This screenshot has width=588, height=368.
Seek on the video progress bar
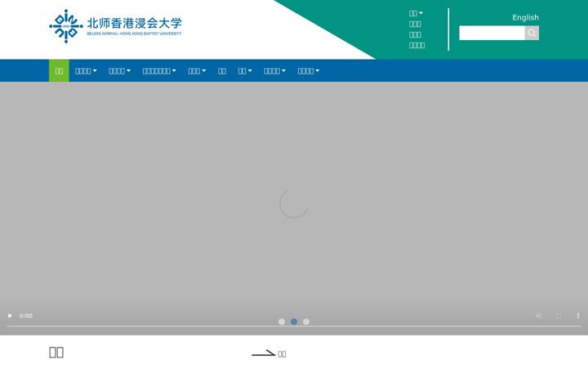[294, 326]
